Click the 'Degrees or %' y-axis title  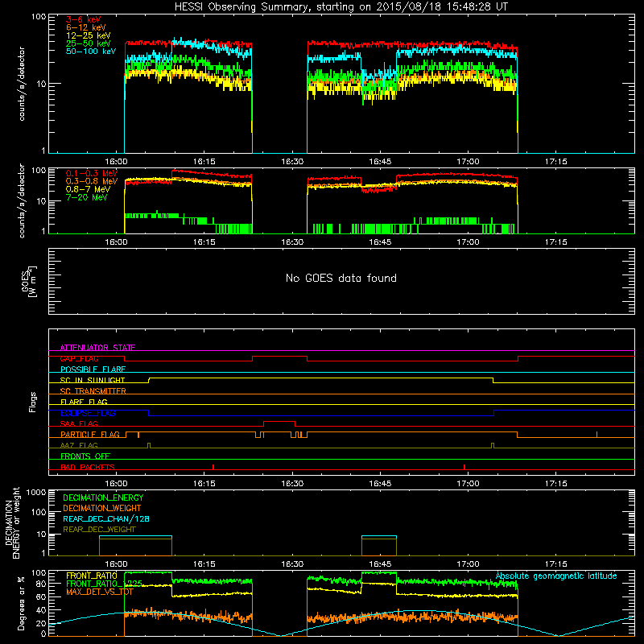pyautogui.click(x=21, y=603)
